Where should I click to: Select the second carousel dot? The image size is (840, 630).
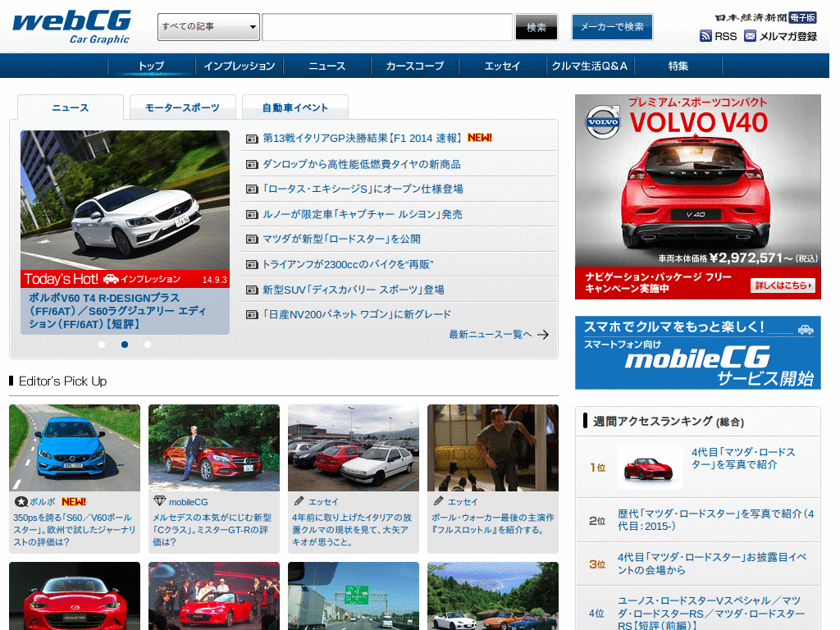pos(125,345)
